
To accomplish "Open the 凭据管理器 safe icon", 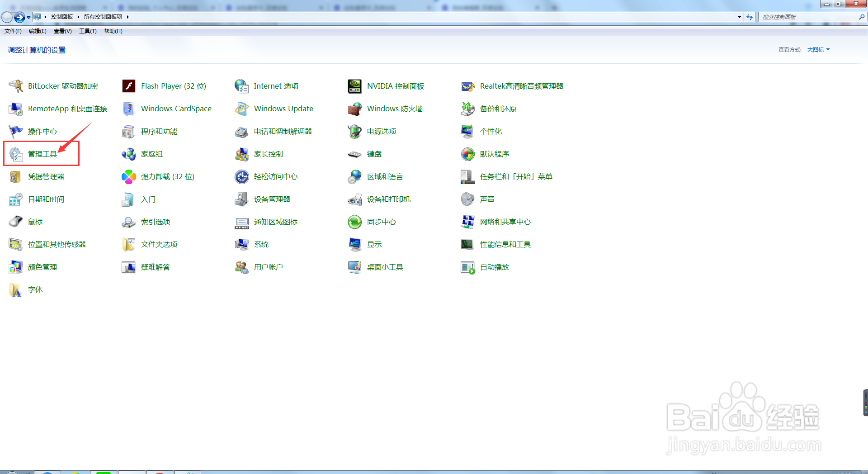I will [16, 176].
